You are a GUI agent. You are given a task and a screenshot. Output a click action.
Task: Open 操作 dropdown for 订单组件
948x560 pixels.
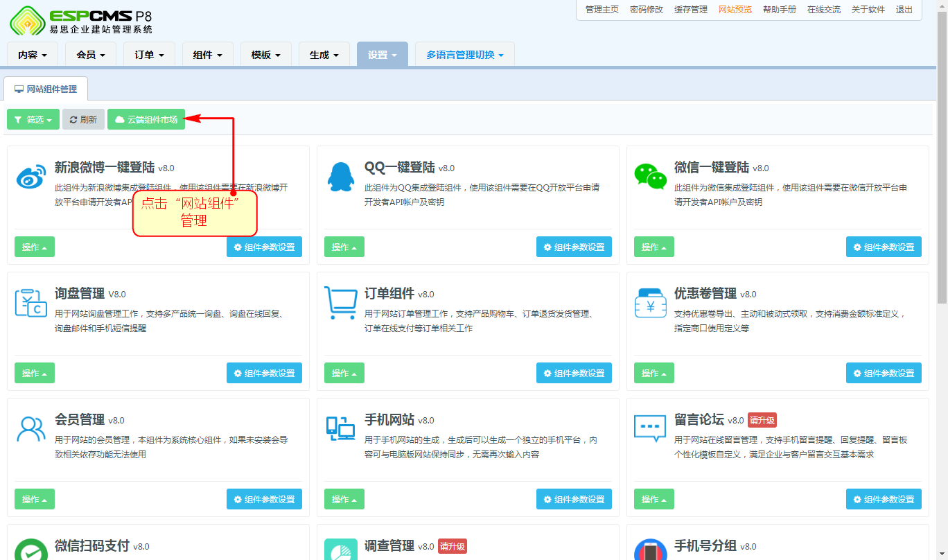click(344, 373)
